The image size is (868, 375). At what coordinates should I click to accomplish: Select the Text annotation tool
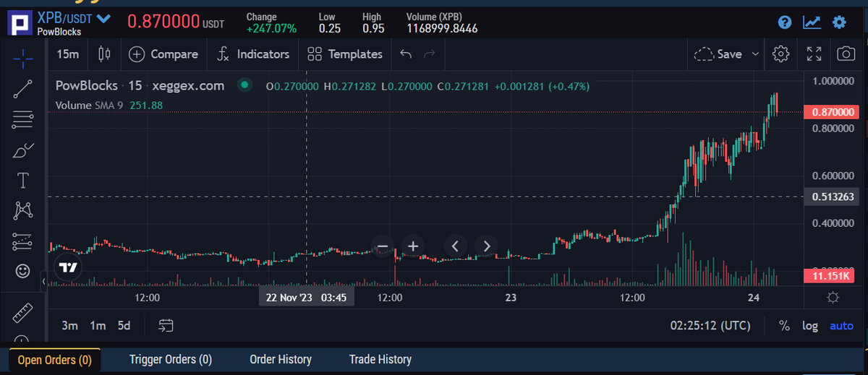(x=23, y=179)
